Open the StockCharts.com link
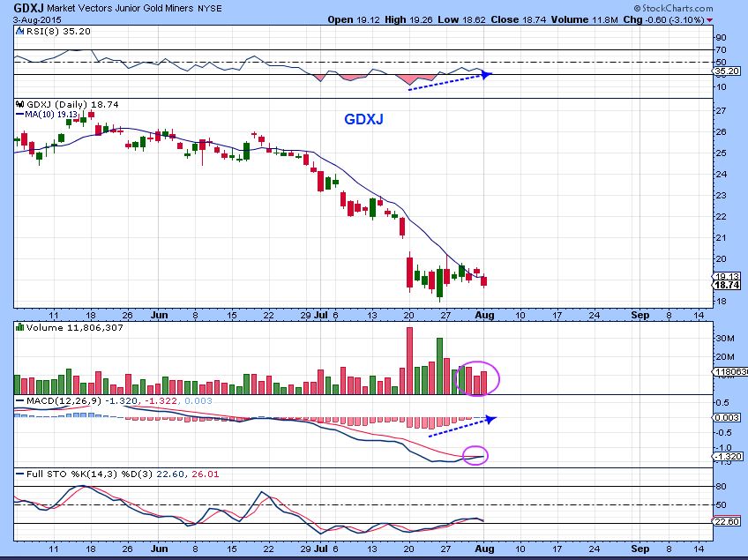Image resolution: width=748 pixels, height=560 pixels. pyautogui.click(x=674, y=8)
